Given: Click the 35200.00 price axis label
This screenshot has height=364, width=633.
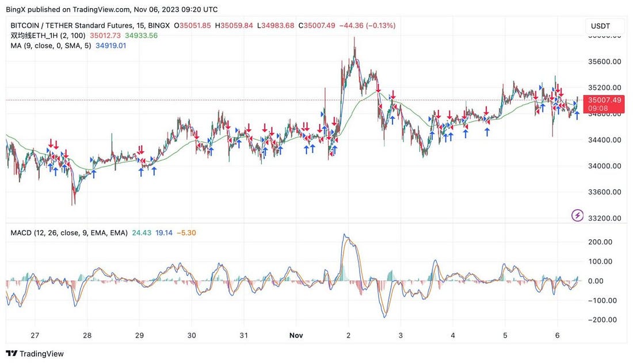Looking at the screenshot, I should (605, 87).
